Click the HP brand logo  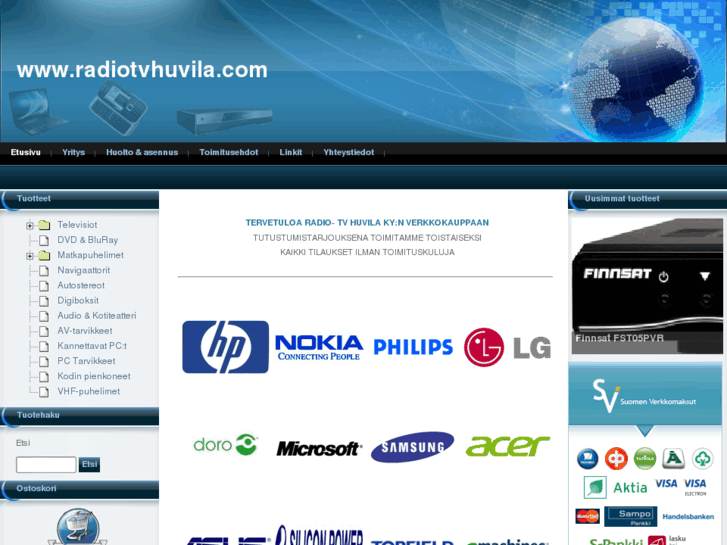coord(225,347)
